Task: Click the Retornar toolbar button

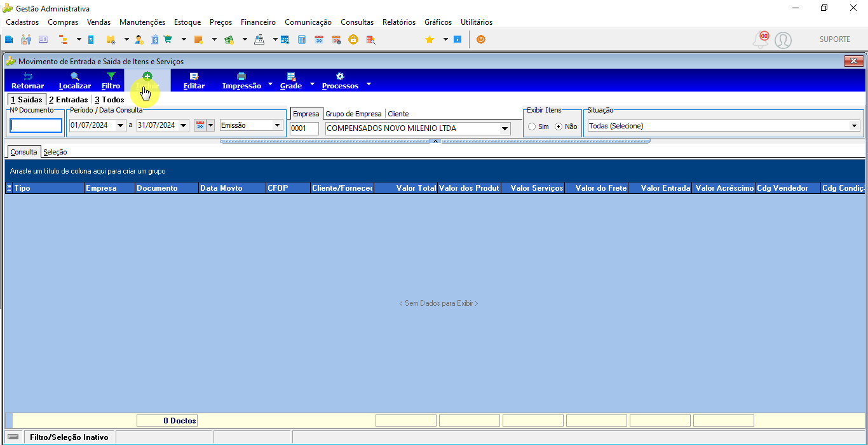Action: (28, 81)
